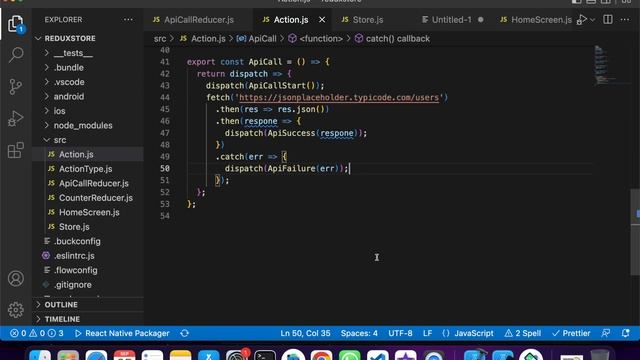Open the Explorer view in activity bar
The width and height of the screenshot is (640, 360).
pos(16,24)
